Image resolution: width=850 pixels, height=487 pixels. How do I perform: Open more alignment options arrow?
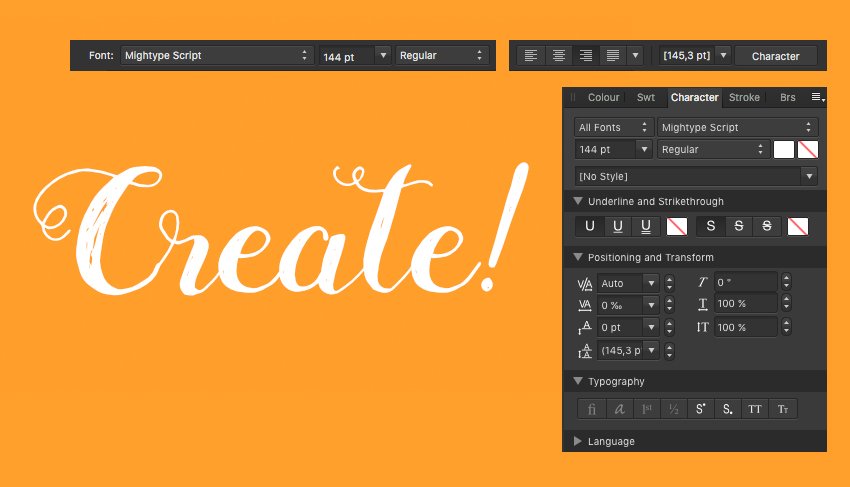point(635,55)
